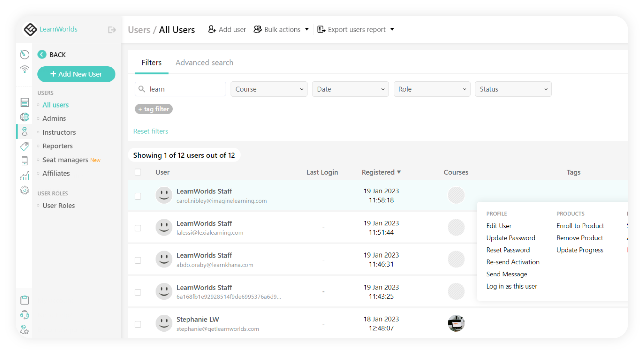The height and width of the screenshot is (354, 644).
Task: Click the headset support icon near the bottom
Action: (x=24, y=314)
